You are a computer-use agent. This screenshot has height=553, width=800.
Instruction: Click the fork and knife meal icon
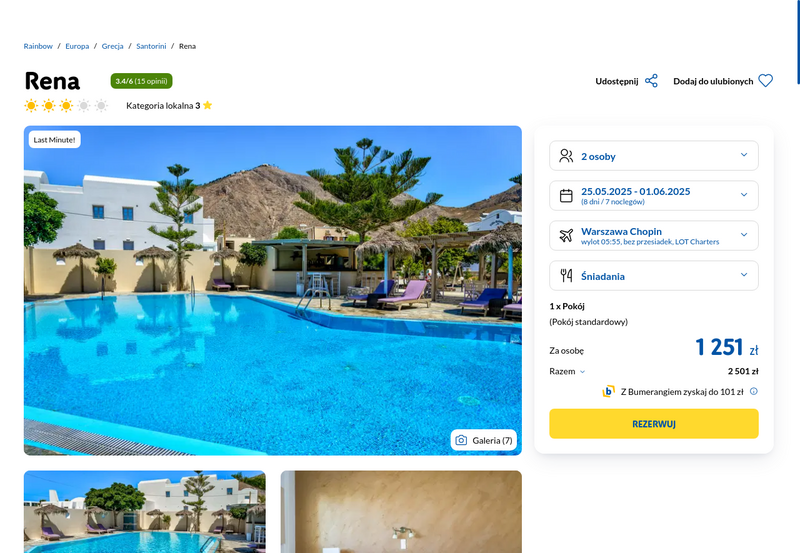566,275
